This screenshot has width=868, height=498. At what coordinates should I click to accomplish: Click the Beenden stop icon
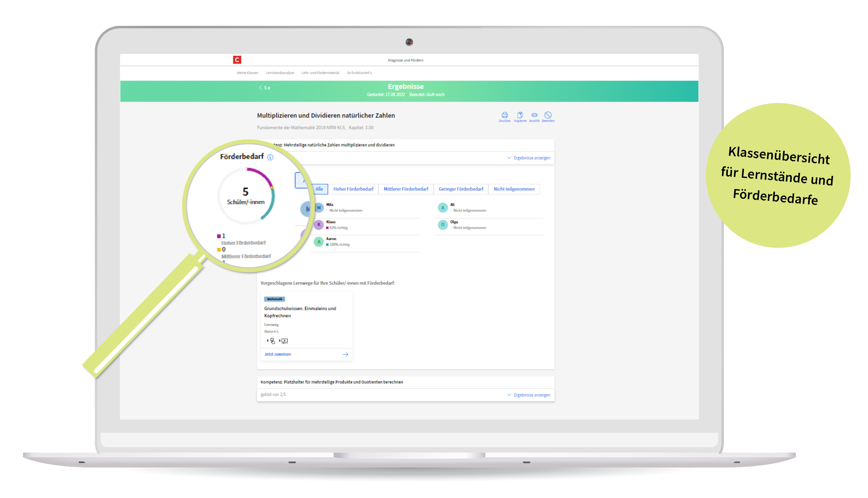point(548,115)
